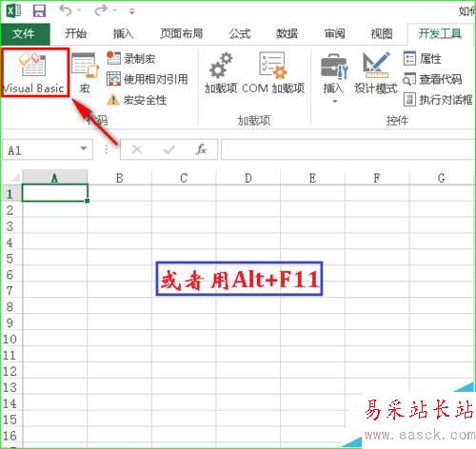The image size is (476, 449).
Task: Redo the last action
Action: tap(101, 10)
